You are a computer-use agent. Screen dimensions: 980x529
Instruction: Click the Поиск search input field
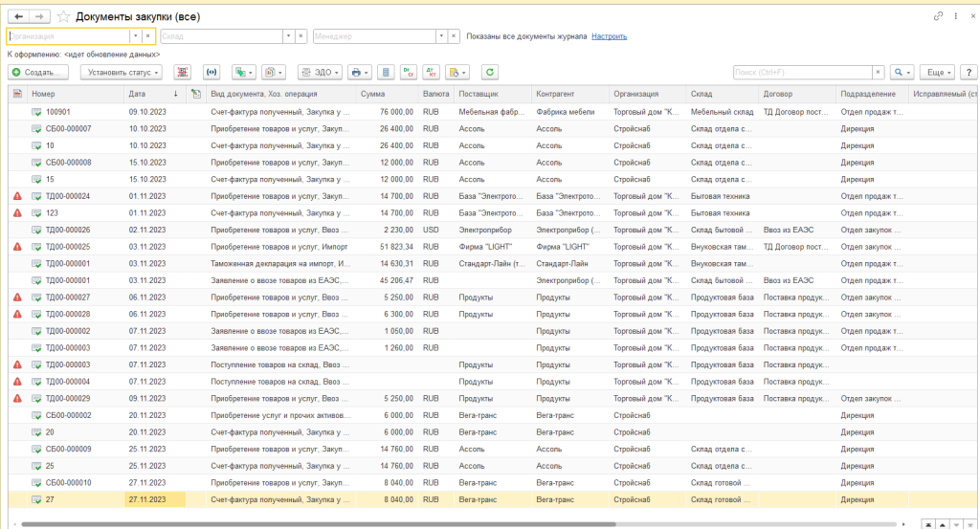(802, 73)
